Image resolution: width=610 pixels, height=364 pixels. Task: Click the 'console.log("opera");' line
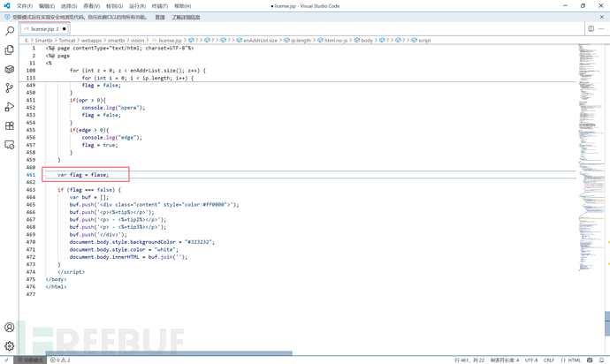113,108
